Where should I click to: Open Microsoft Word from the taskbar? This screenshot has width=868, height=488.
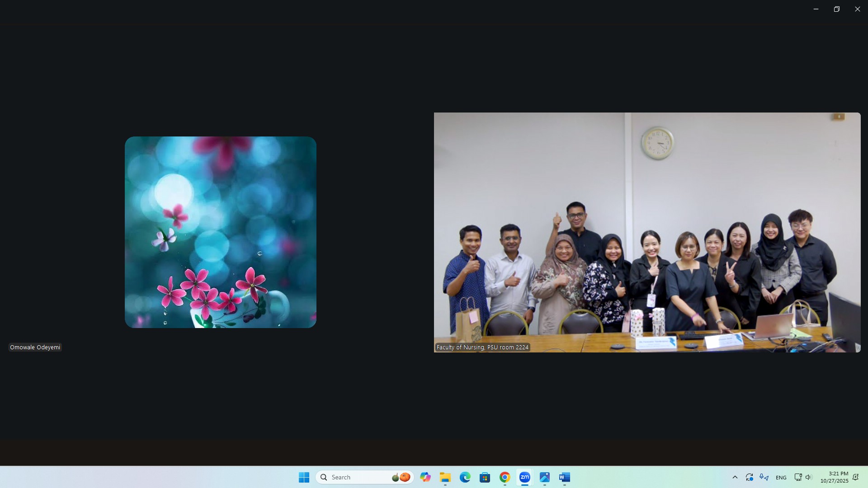[x=564, y=477]
